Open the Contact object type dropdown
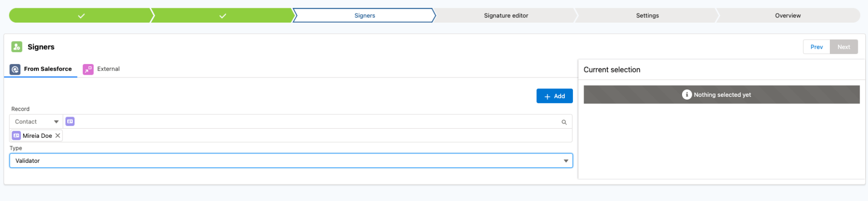Screen dimensions: 868x201 click(36, 122)
